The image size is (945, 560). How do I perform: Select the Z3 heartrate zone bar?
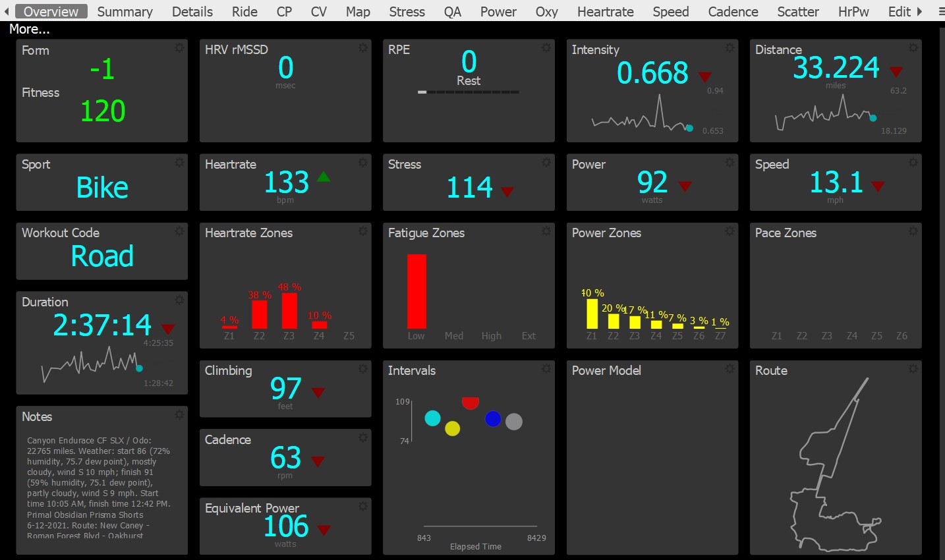click(x=289, y=311)
